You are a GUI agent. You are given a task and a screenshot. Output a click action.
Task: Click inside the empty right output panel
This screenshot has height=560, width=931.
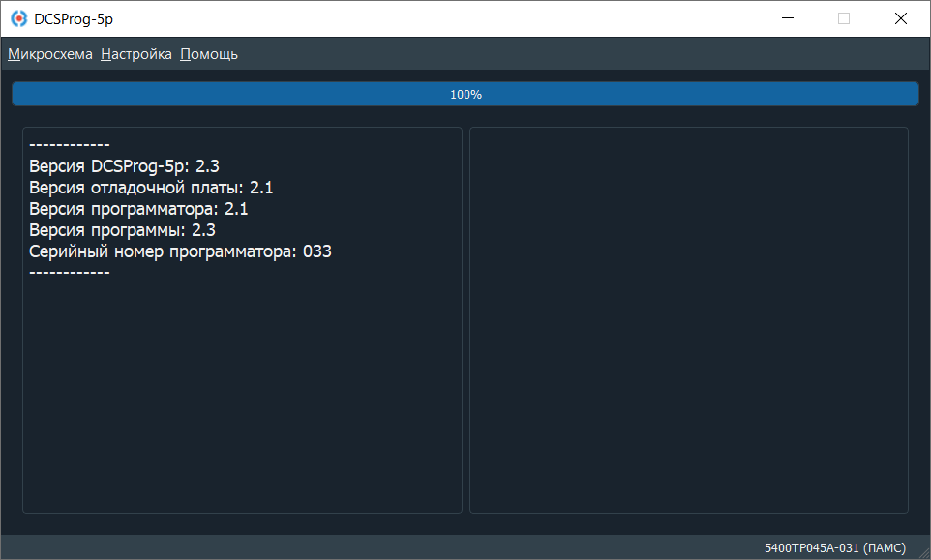tap(689, 320)
